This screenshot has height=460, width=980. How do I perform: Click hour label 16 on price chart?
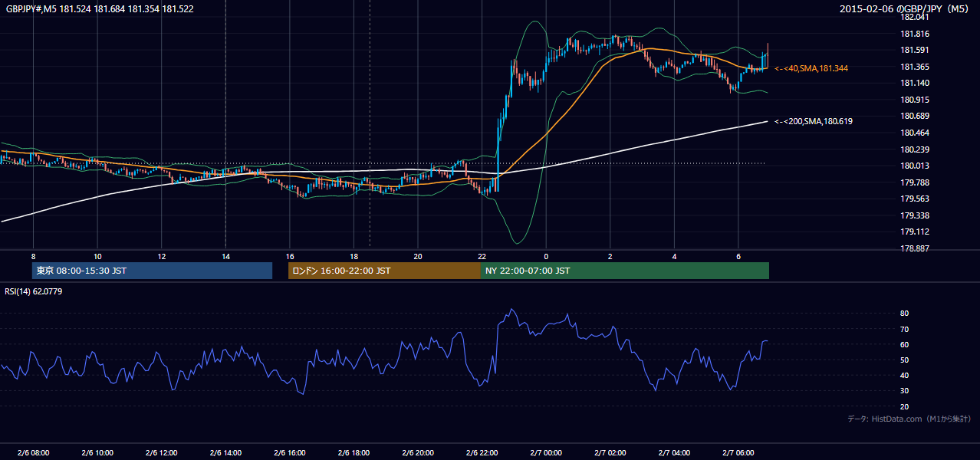point(290,255)
